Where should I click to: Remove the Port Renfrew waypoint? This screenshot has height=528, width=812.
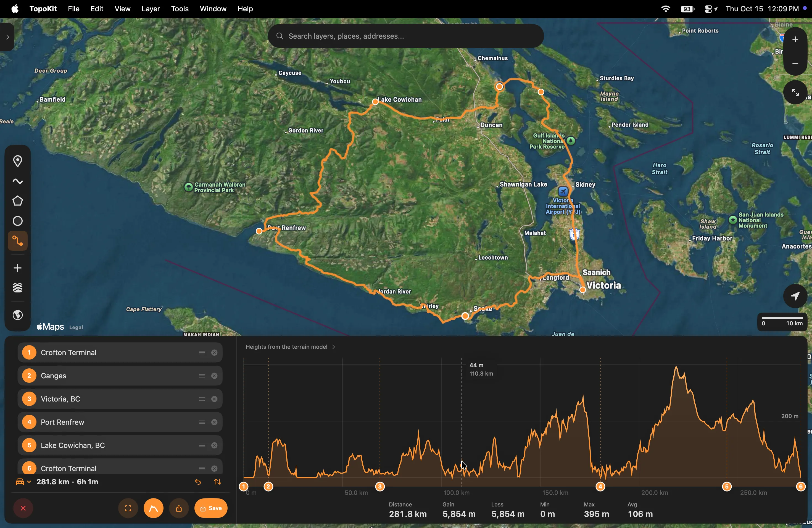(214, 422)
